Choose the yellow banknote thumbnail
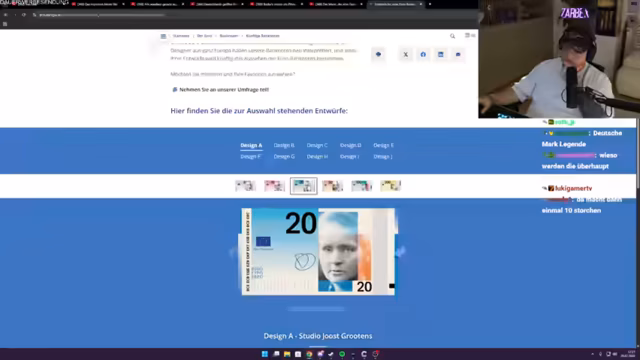Image resolution: width=640 pixels, height=360 pixels. [x=391, y=186]
